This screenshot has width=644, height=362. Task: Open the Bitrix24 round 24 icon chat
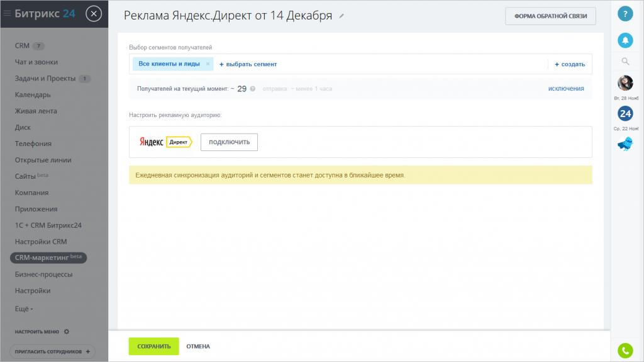[625, 113]
